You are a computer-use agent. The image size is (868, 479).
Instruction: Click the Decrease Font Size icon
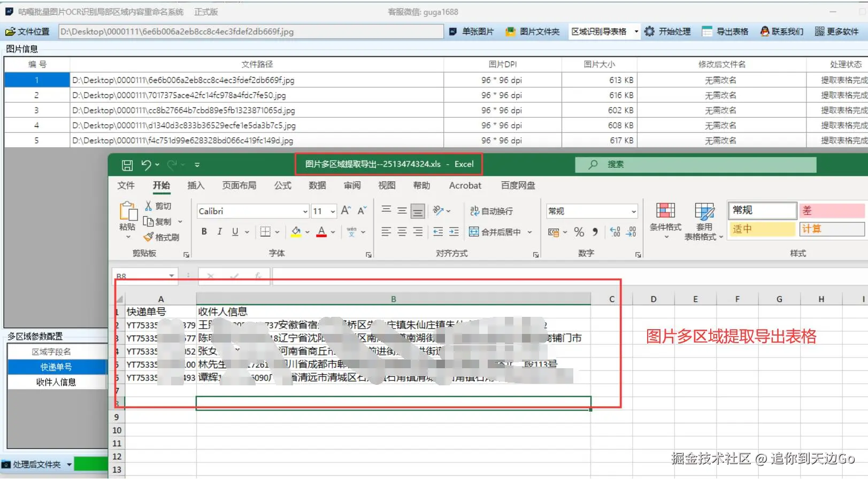click(362, 211)
